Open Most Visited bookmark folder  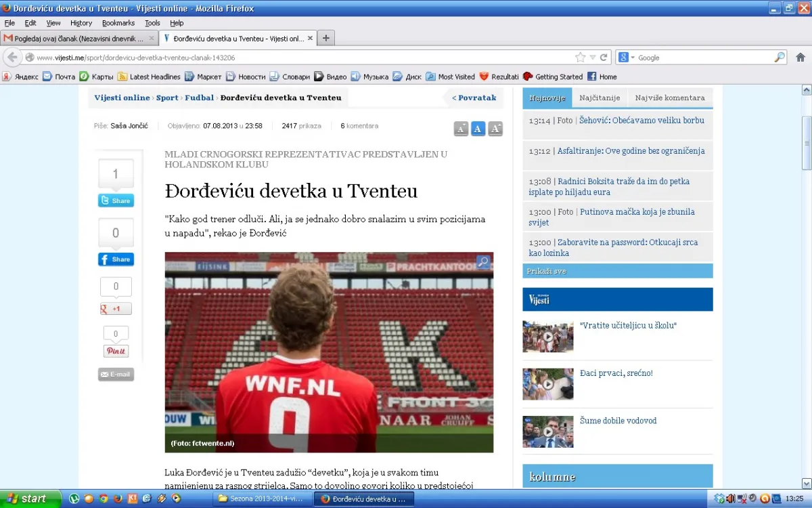pos(451,77)
